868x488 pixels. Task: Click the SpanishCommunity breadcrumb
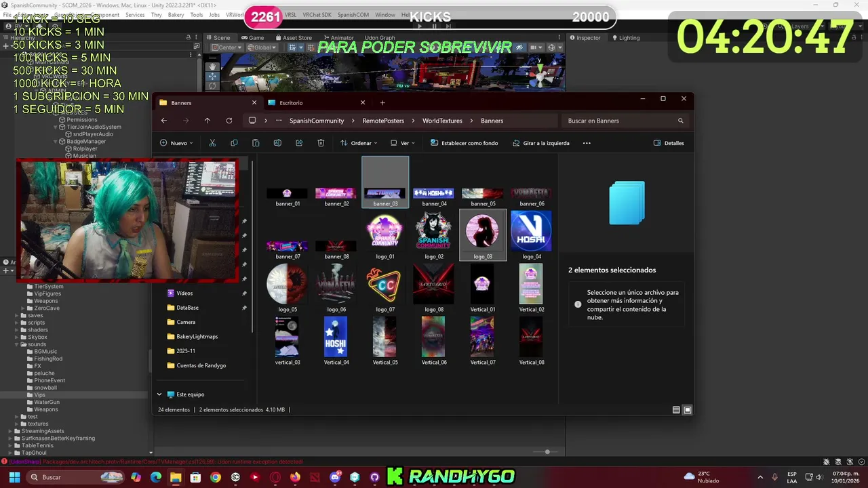pyautogui.click(x=317, y=121)
